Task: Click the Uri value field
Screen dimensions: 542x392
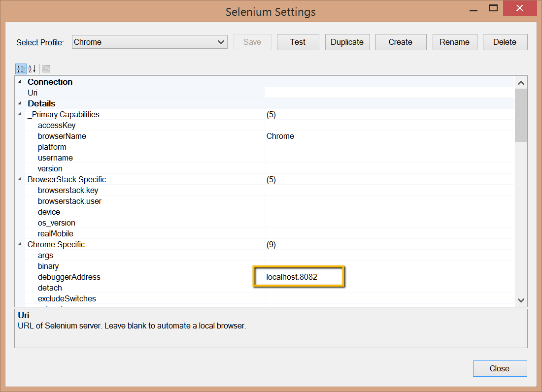Action: tap(388, 93)
